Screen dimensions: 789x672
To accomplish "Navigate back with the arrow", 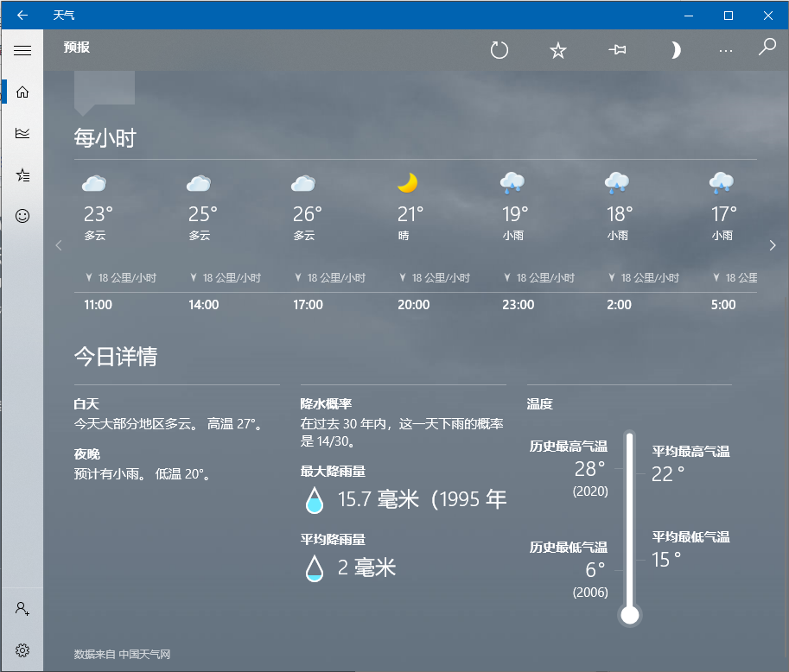I will (22, 15).
